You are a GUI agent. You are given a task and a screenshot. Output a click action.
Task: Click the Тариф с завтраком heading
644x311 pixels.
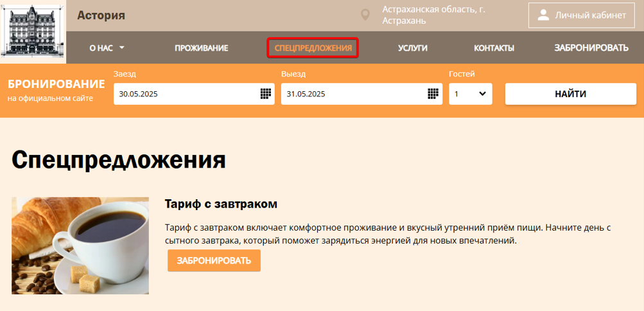tap(221, 204)
